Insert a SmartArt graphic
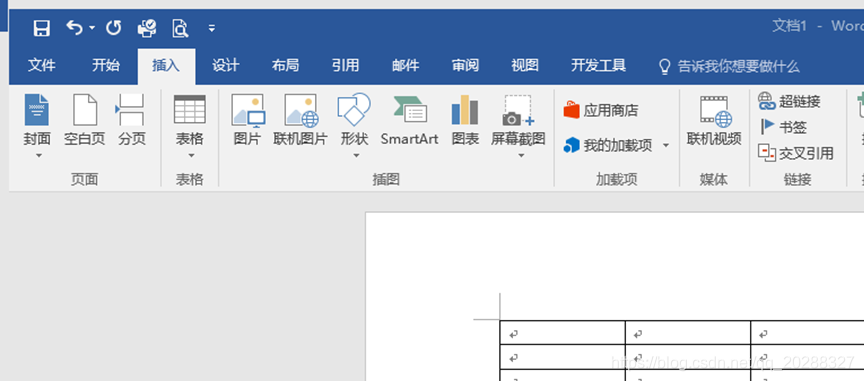This screenshot has width=864, height=381. tap(409, 120)
